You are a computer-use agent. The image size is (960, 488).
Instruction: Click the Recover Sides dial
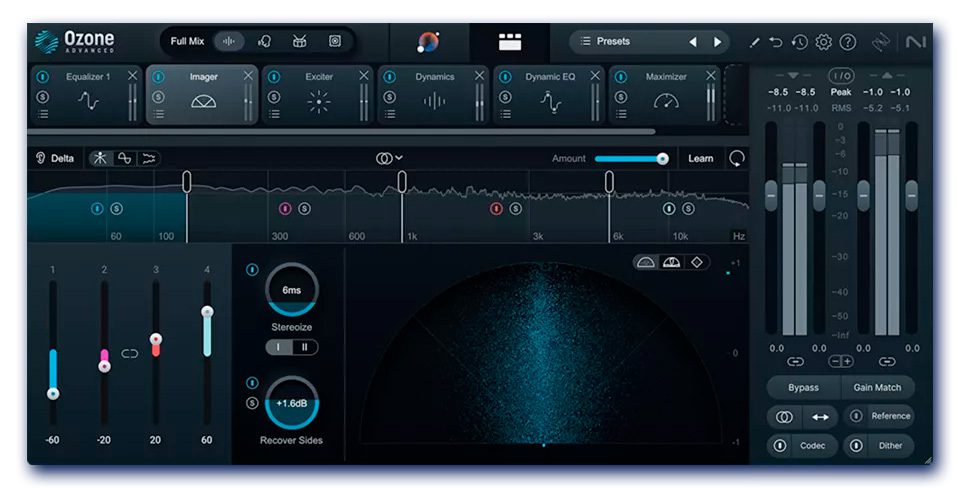point(291,404)
